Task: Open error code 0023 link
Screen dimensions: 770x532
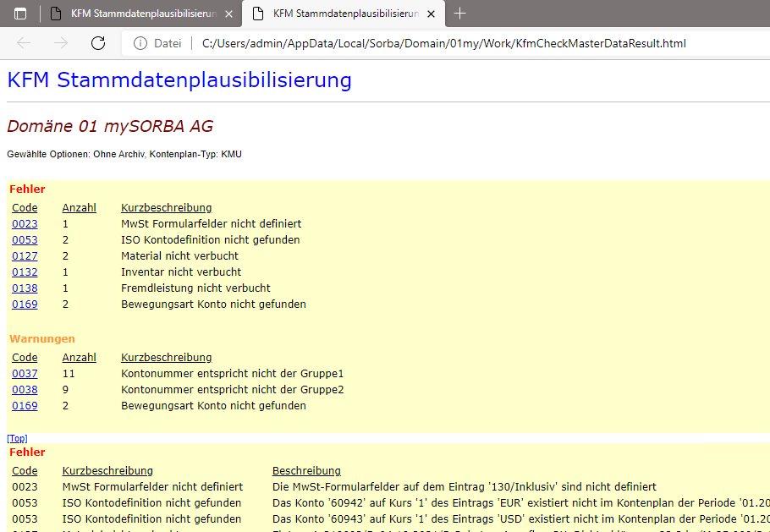Action: 25,224
